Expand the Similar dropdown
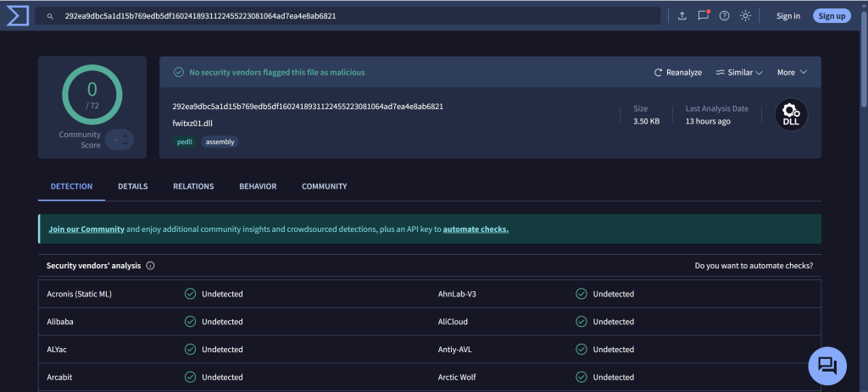Image resolution: width=868 pixels, height=392 pixels. (739, 73)
